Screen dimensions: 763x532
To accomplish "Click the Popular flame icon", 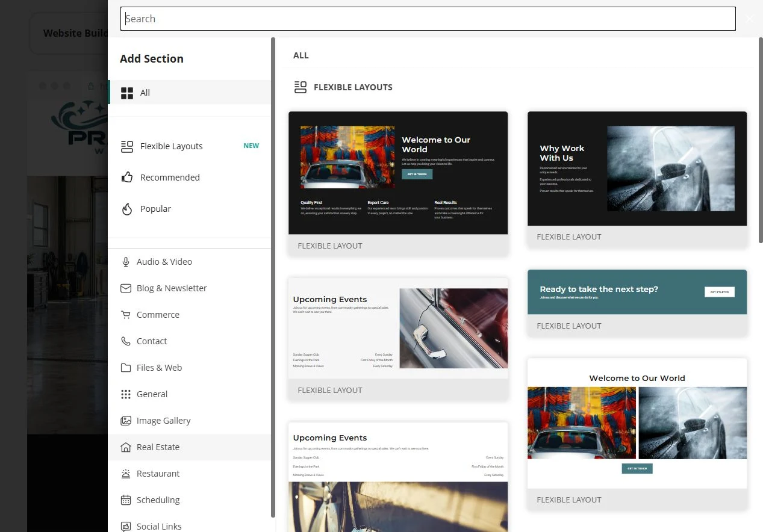I will pos(127,209).
